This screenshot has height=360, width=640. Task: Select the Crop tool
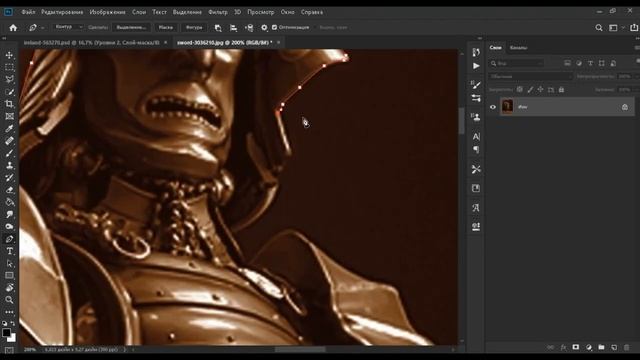click(x=9, y=104)
